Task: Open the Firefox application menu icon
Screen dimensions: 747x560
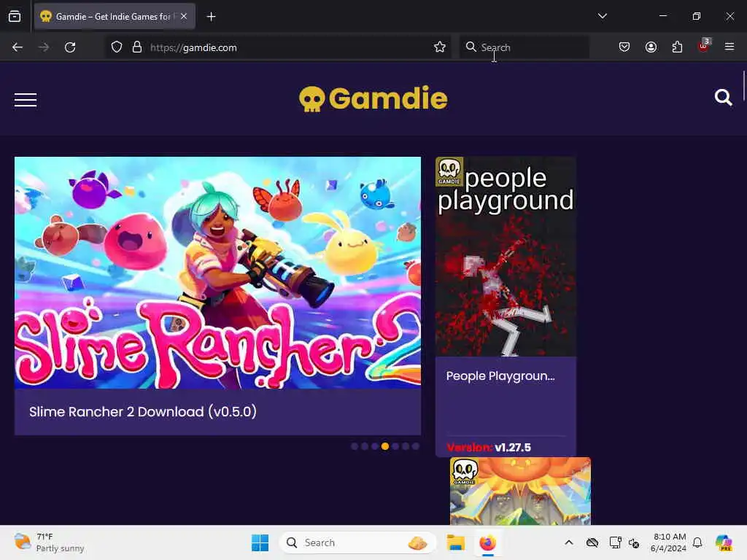Action: pyautogui.click(x=729, y=47)
